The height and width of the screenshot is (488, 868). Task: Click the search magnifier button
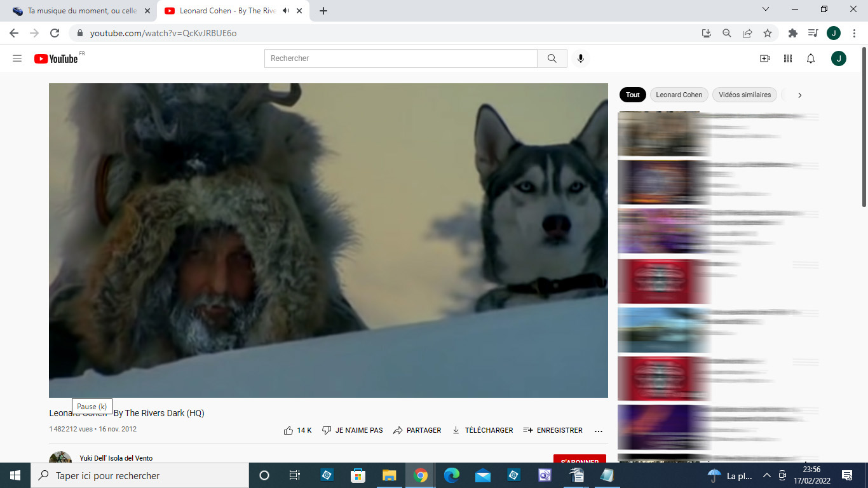pos(552,58)
